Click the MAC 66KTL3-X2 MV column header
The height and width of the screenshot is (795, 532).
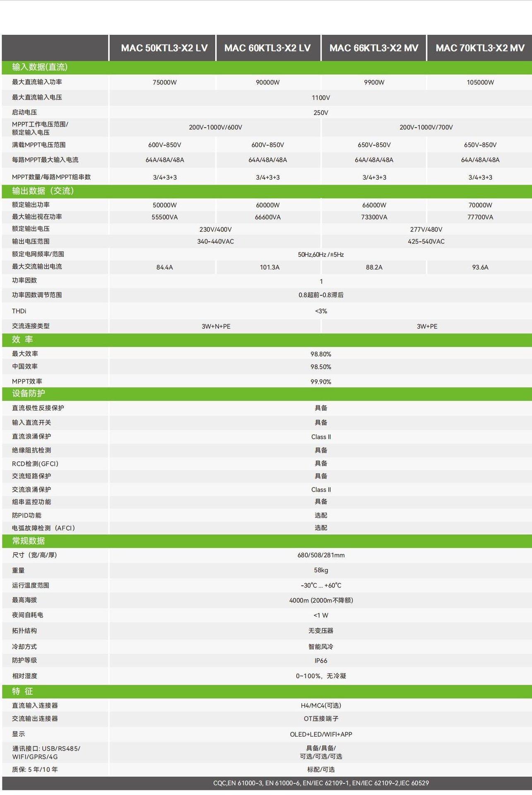point(374,48)
